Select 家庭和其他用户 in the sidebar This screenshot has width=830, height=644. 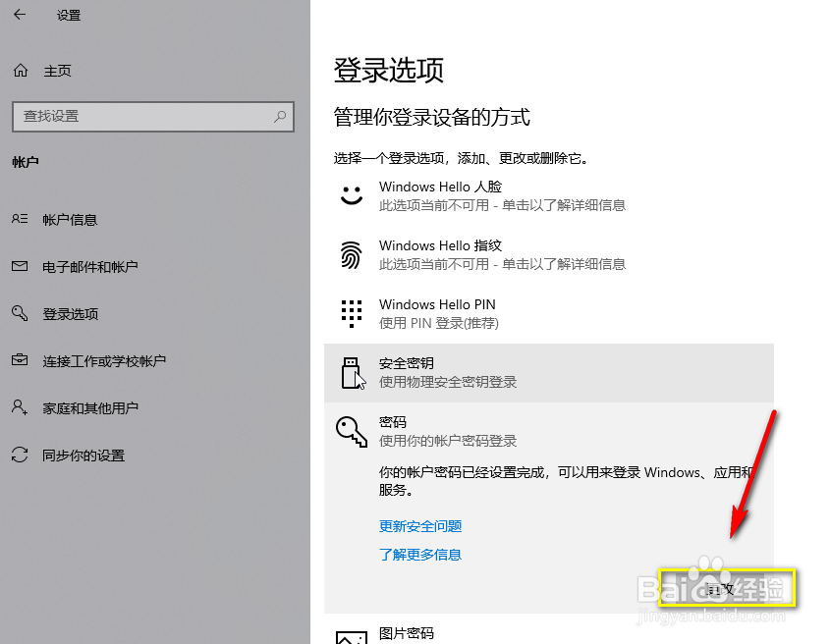coord(90,408)
